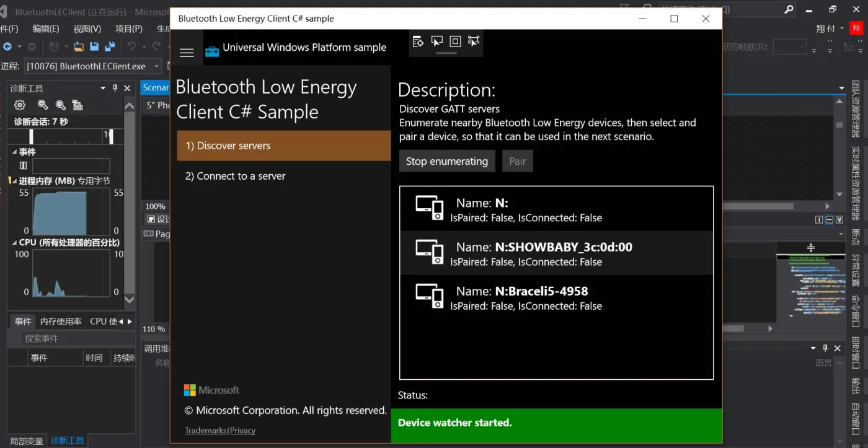Click the Open File folder icon

pyautogui.click(x=78, y=46)
